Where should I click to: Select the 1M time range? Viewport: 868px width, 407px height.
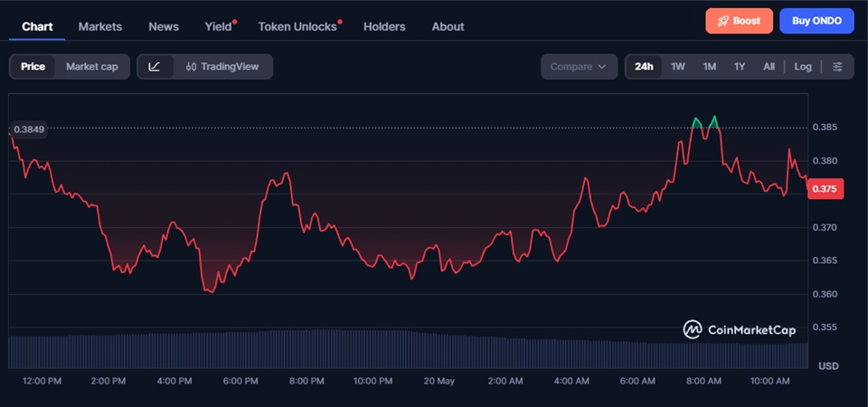[709, 66]
